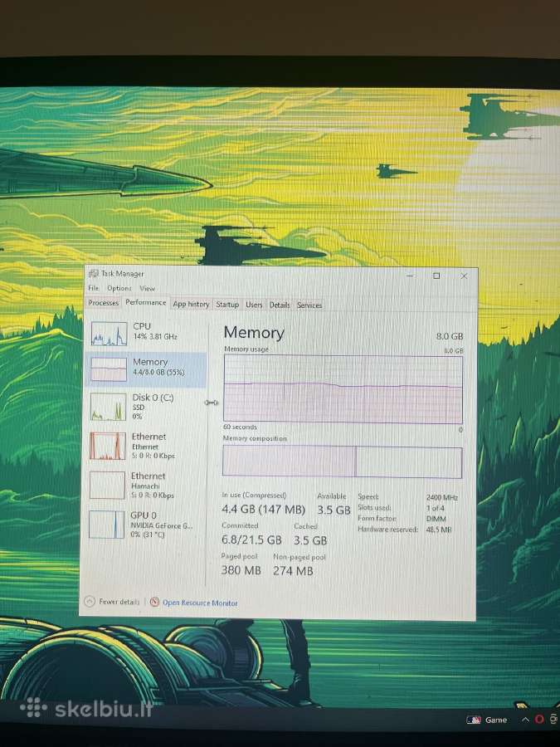Click the Available 3.5 GB value
The image size is (560, 747).
(x=334, y=510)
